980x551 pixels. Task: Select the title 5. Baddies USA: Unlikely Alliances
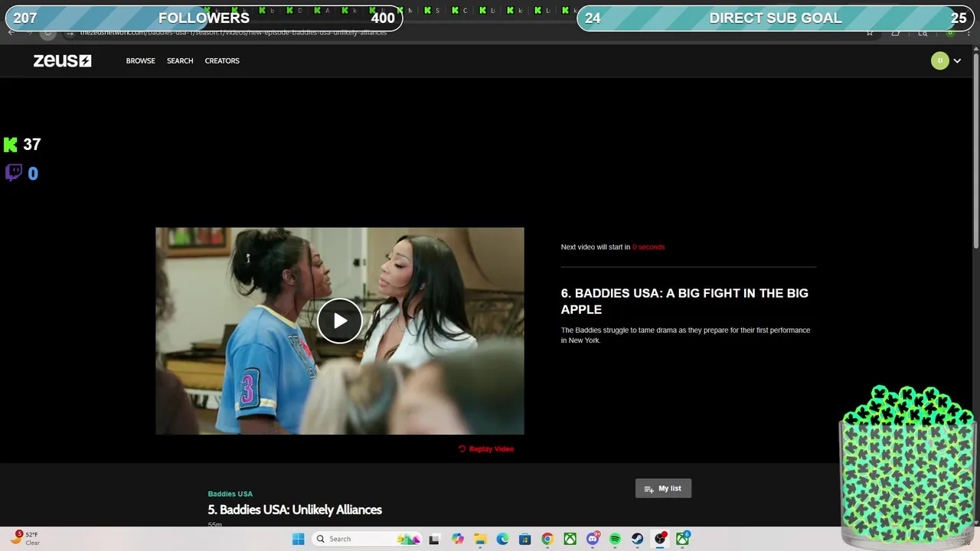coord(295,510)
